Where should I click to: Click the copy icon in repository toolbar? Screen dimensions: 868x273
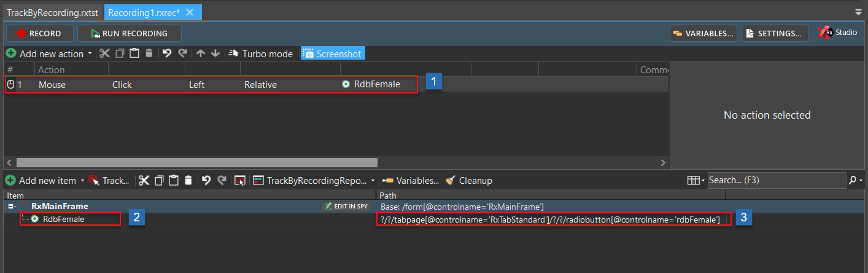click(159, 180)
